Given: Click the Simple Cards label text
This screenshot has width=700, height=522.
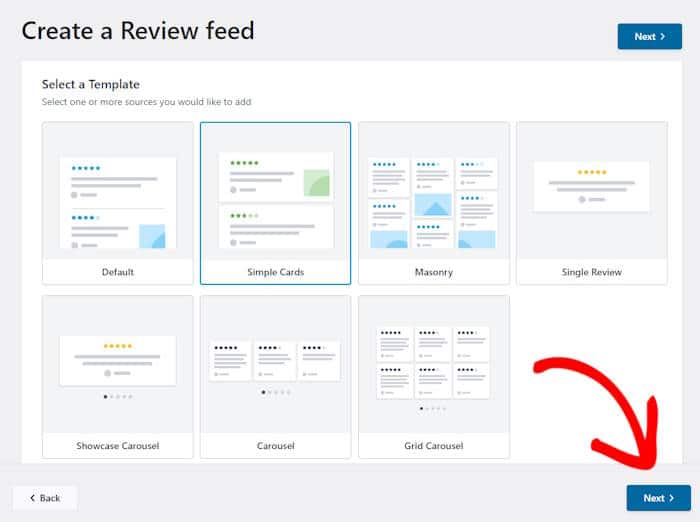Looking at the screenshot, I should click(275, 272).
